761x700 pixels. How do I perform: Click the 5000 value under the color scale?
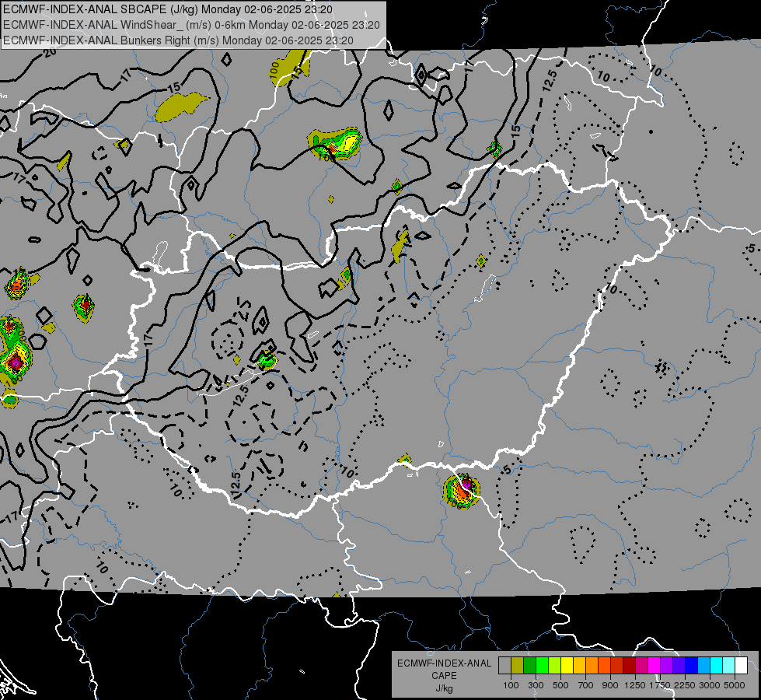(735, 685)
